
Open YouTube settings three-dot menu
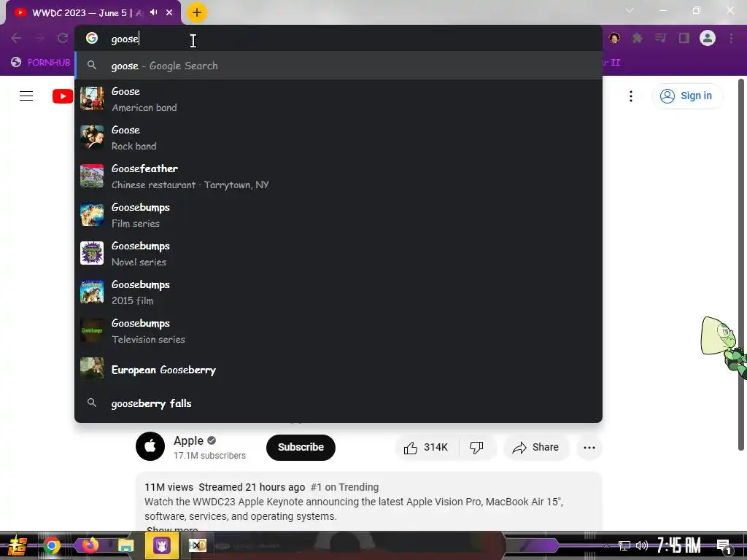coord(631,96)
